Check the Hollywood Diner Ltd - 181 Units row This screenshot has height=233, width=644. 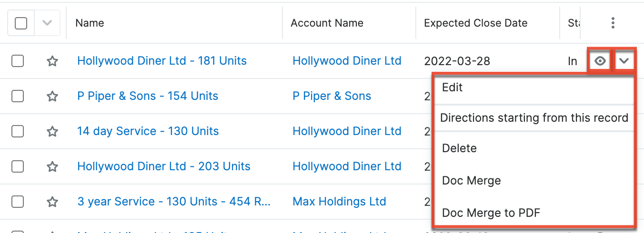[18, 61]
